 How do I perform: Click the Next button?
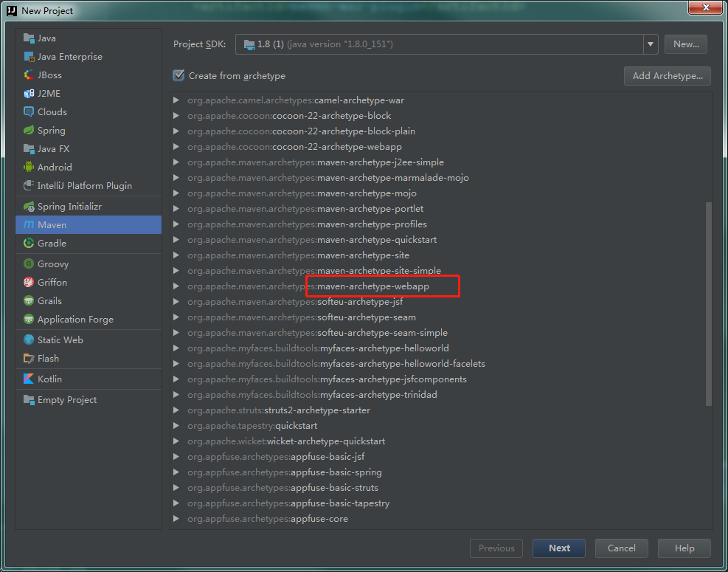[559, 548]
